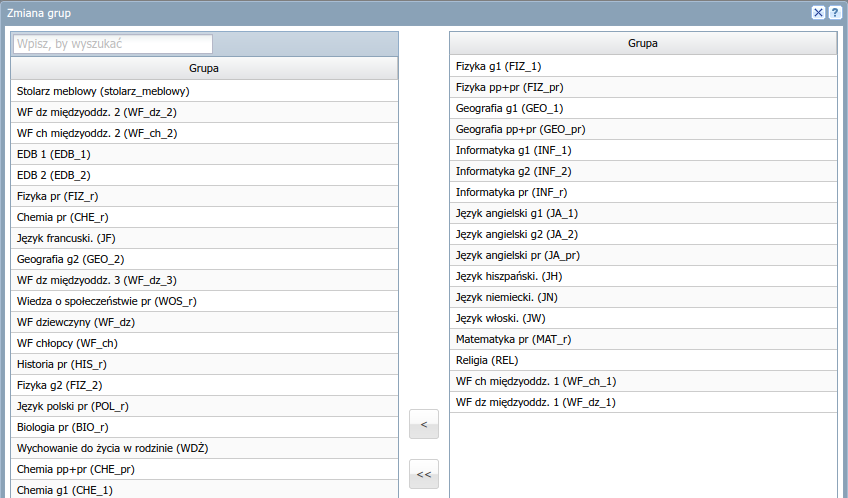Close the Zmiana grup dialog
848x498 pixels.
tap(818, 13)
